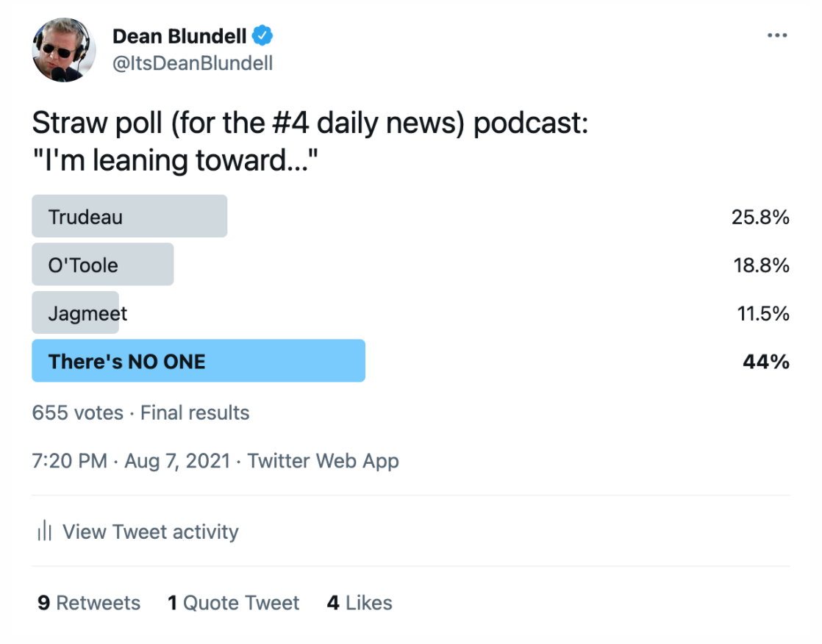
Task: Select the Jagmeet poll result bar
Action: pos(76,313)
